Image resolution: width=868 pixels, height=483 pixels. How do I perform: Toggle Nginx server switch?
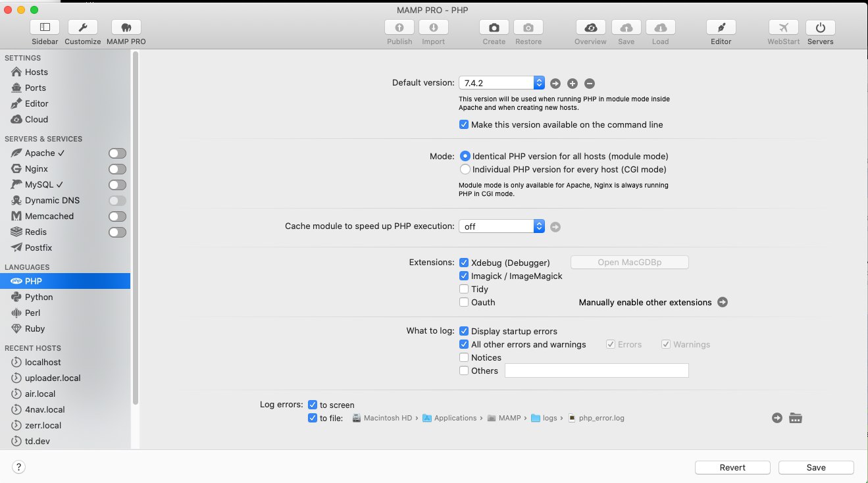coord(117,169)
